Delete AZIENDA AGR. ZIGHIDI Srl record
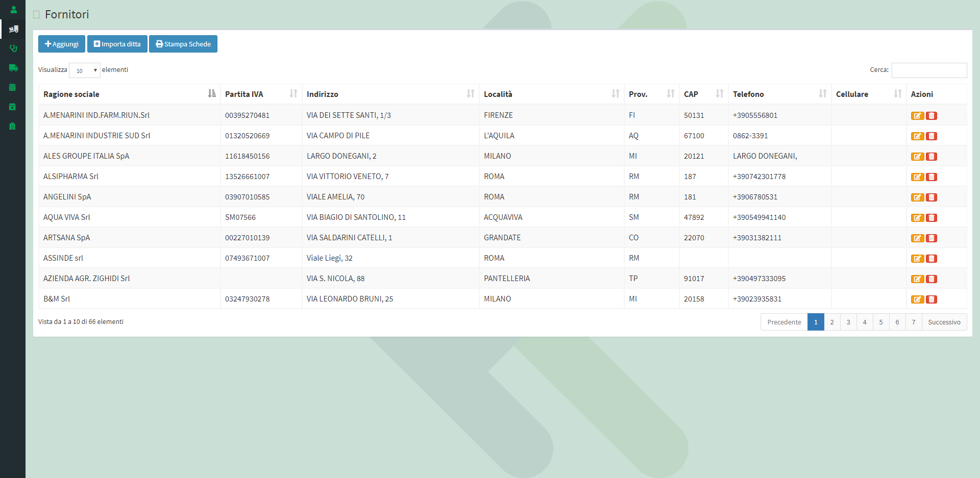Image resolution: width=980 pixels, height=478 pixels. (x=932, y=279)
